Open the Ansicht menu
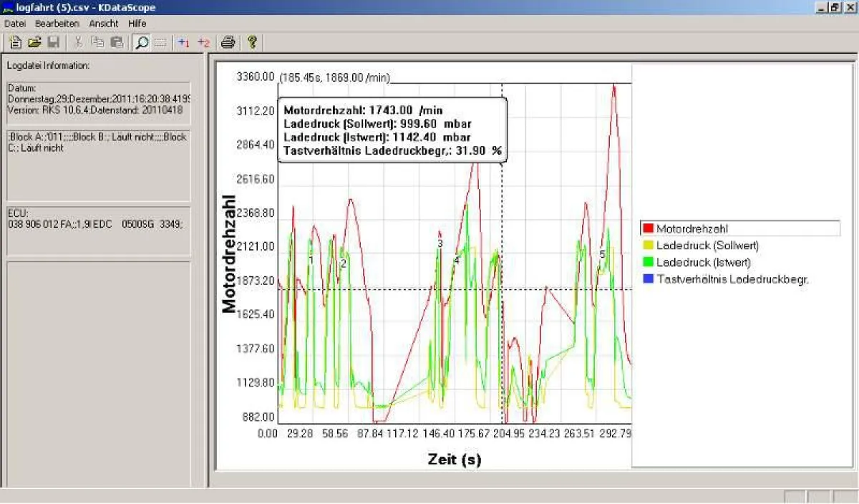Viewport: 859px width, 504px height. point(104,23)
